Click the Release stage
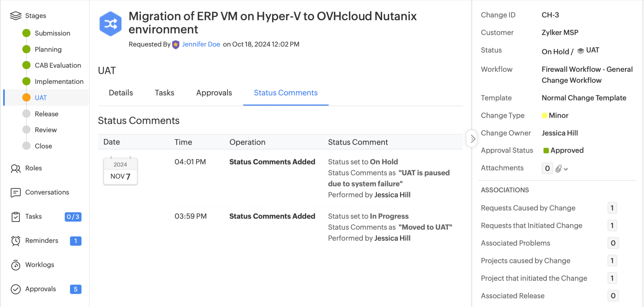The width and height of the screenshot is (644, 307). tap(46, 114)
